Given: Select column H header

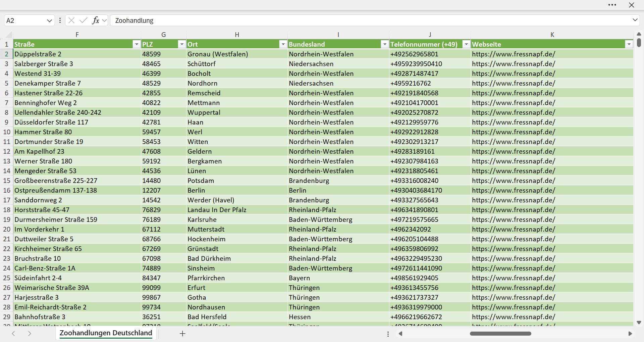Looking at the screenshot, I should 237,35.
